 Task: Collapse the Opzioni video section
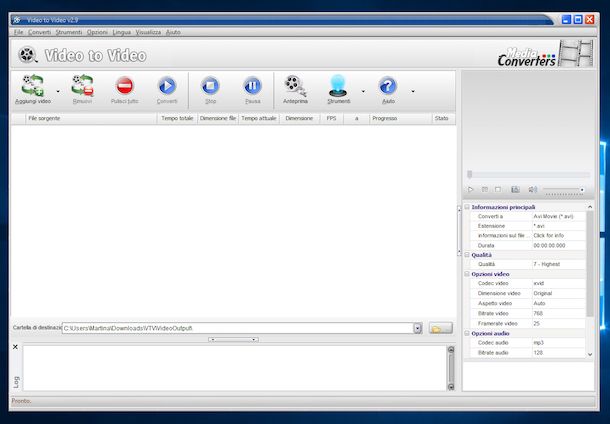coord(467,273)
